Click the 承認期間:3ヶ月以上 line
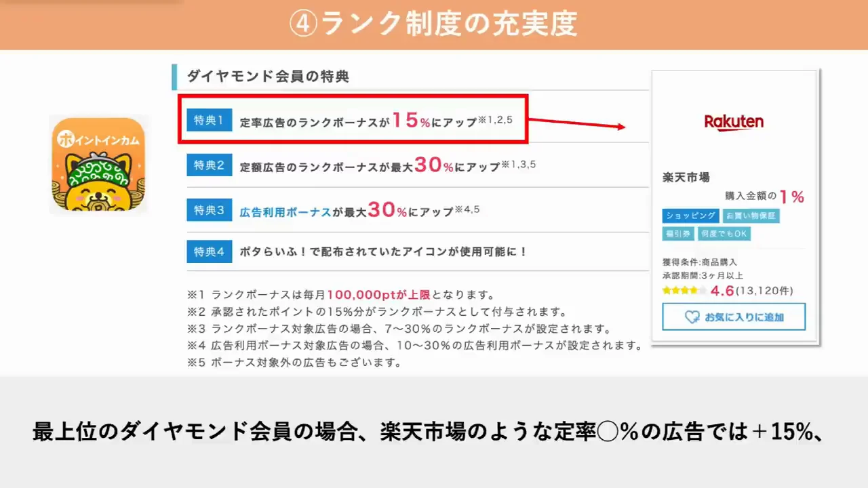 click(x=703, y=275)
